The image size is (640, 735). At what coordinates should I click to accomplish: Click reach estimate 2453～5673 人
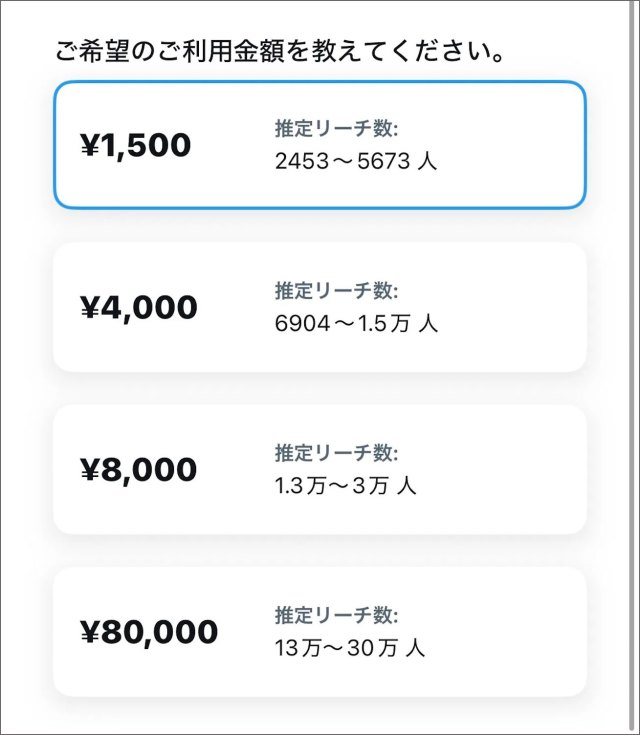tap(356, 161)
